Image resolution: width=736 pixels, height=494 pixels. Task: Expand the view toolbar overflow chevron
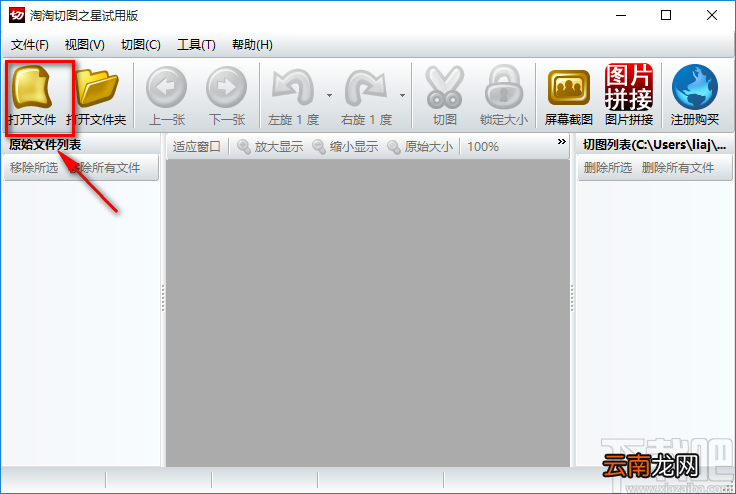561,142
